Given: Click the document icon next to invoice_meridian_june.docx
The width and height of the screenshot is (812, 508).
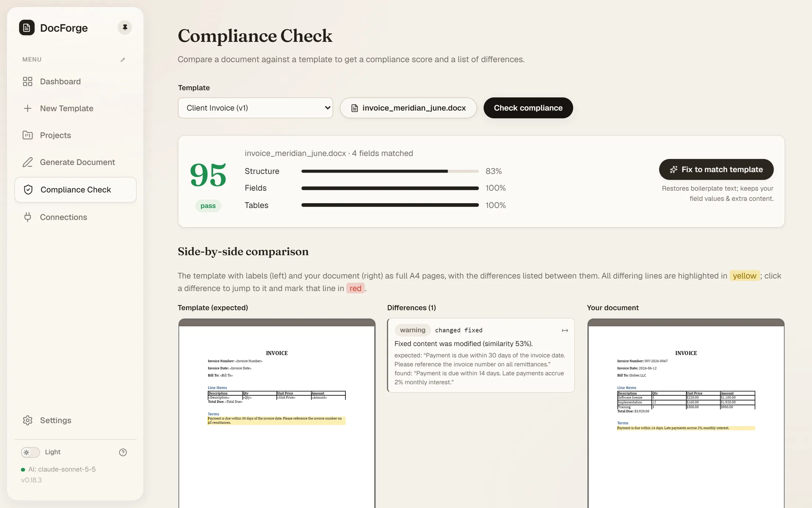Looking at the screenshot, I should 354,108.
